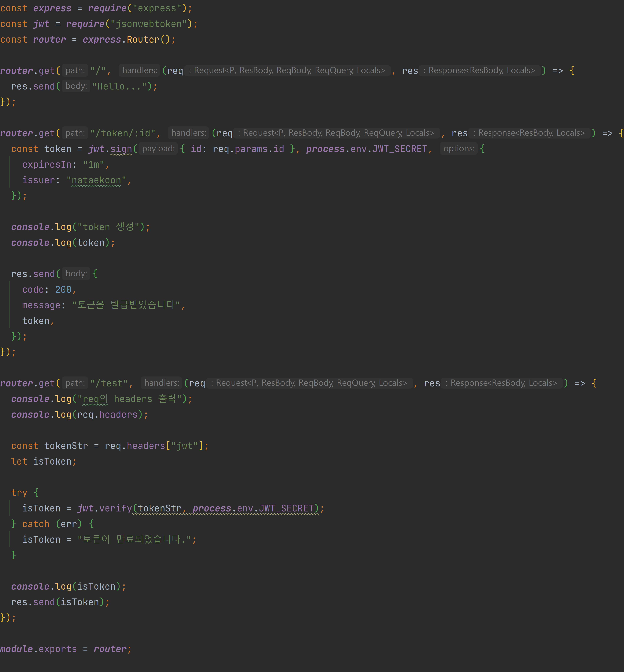Click console.log(isToken) line
Image resolution: width=624 pixels, height=672 pixels.
[x=69, y=586]
